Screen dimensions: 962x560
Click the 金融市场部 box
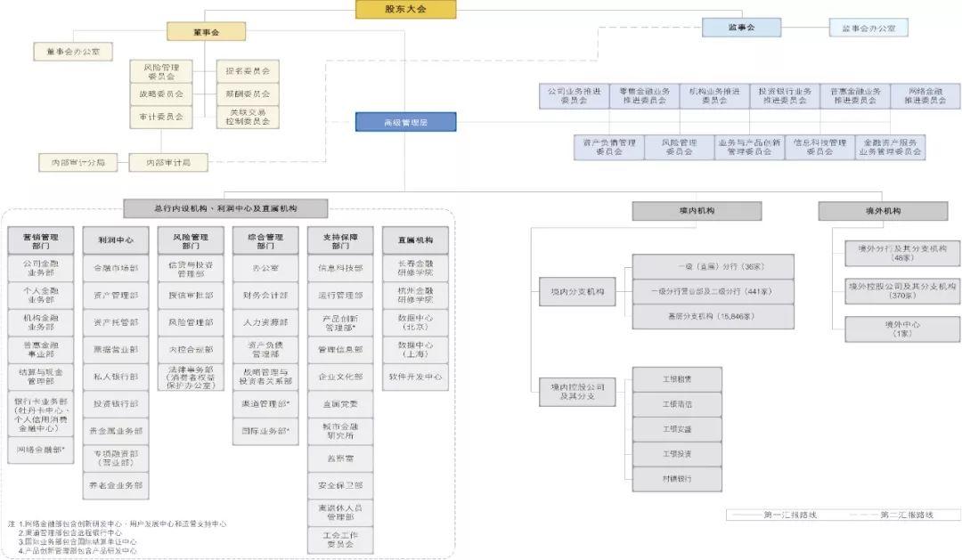pos(115,268)
